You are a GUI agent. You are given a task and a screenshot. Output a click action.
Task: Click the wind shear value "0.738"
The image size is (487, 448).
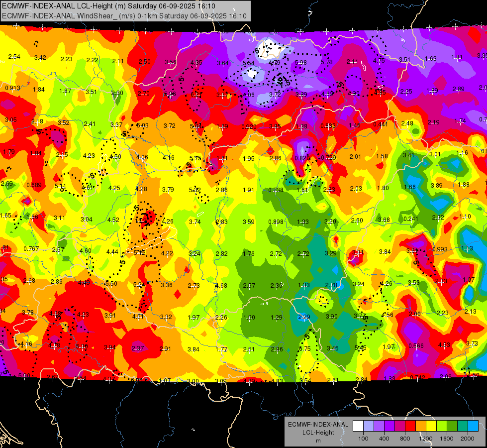(276, 190)
